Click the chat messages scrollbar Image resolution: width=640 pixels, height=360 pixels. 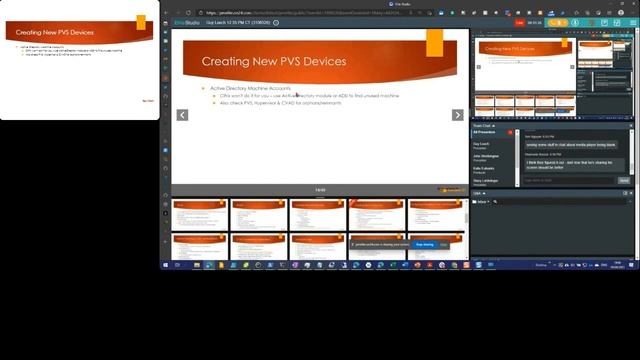click(632, 153)
